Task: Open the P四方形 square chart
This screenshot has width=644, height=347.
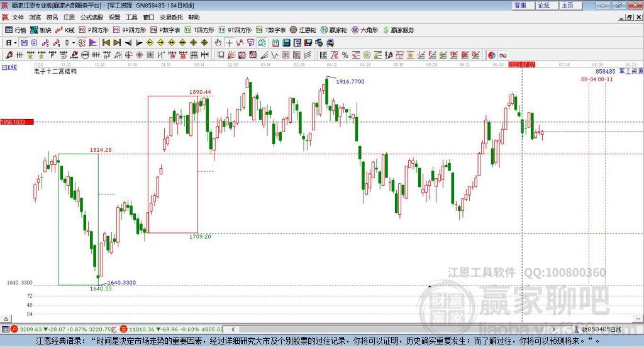Action: [x=94, y=30]
